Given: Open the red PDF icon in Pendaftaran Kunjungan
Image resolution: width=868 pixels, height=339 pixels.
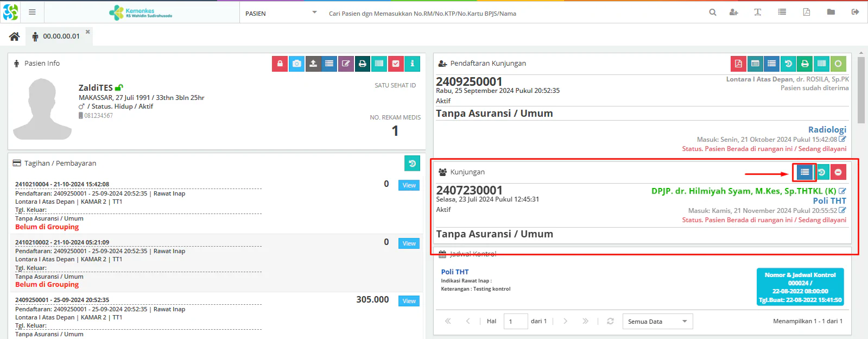Looking at the screenshot, I should (738, 64).
